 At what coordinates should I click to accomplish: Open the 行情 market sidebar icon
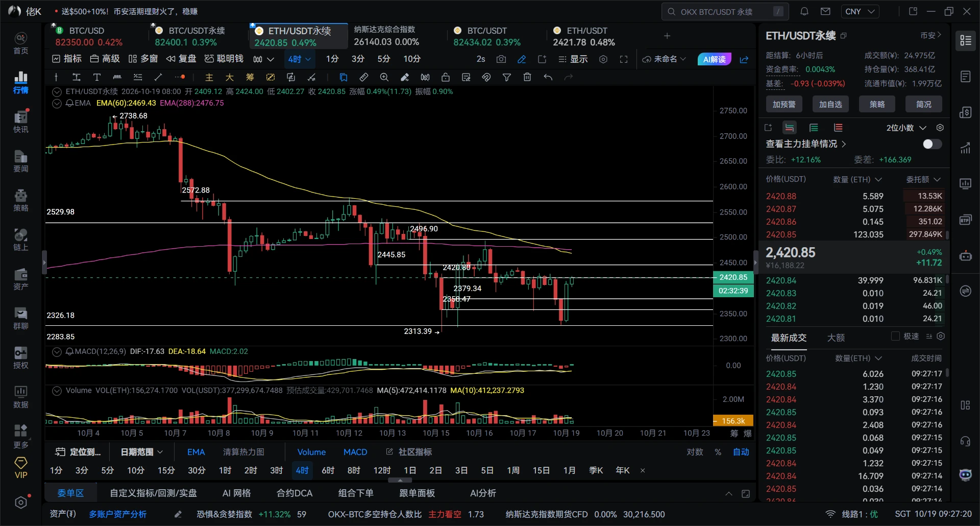pyautogui.click(x=20, y=83)
